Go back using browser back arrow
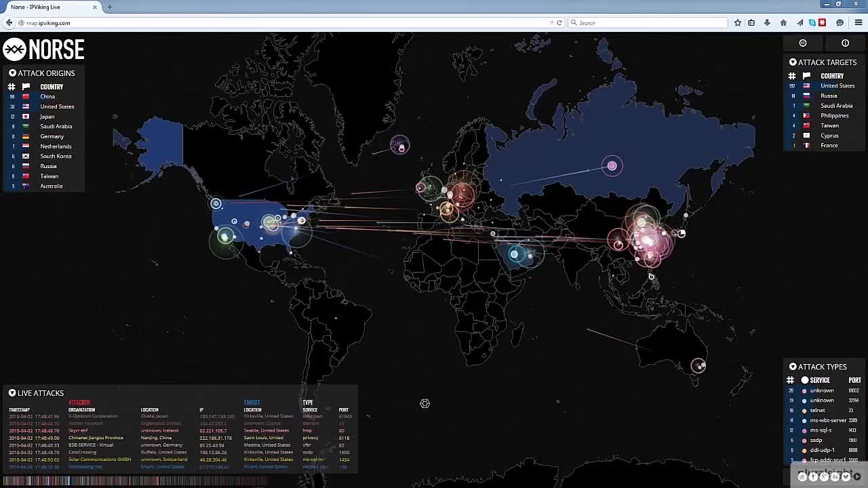 [9, 22]
